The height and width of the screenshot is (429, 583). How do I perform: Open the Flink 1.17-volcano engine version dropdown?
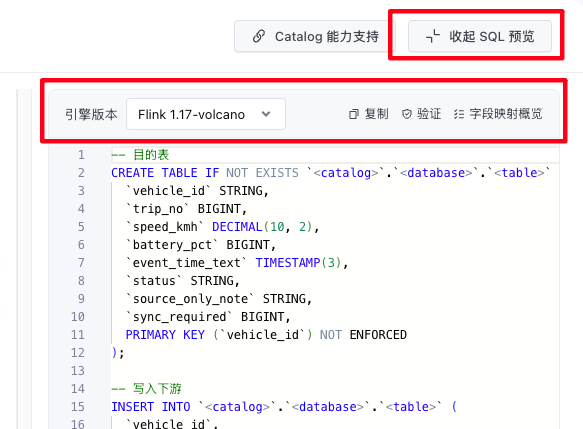pyautogui.click(x=206, y=114)
